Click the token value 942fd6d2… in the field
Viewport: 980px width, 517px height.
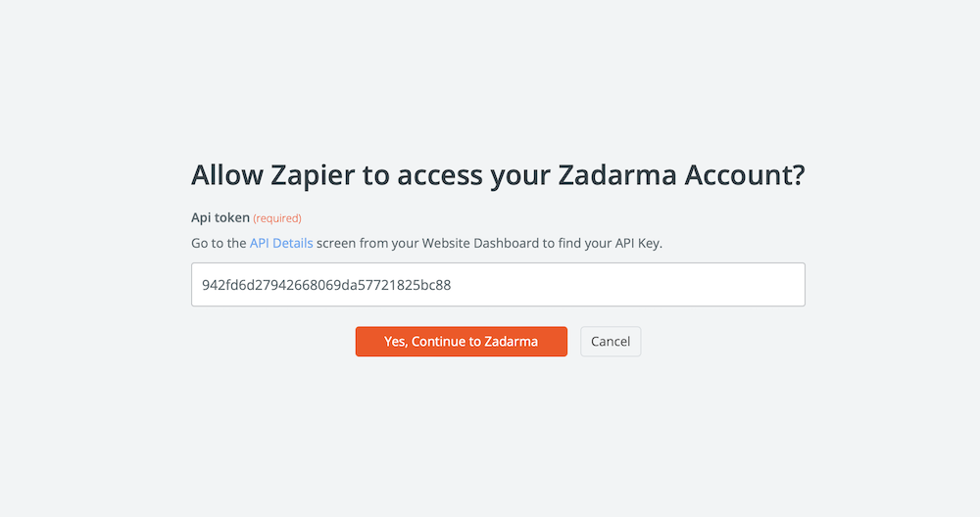click(x=325, y=285)
